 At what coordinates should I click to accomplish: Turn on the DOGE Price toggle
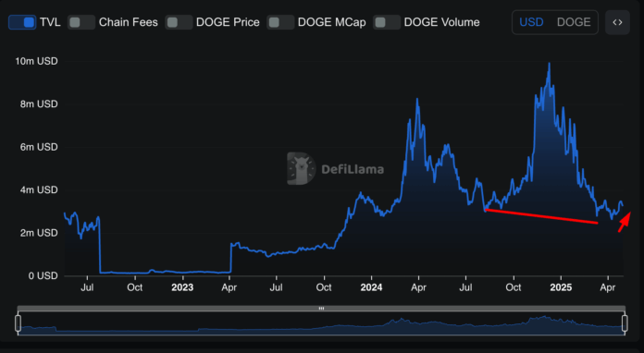[179, 22]
